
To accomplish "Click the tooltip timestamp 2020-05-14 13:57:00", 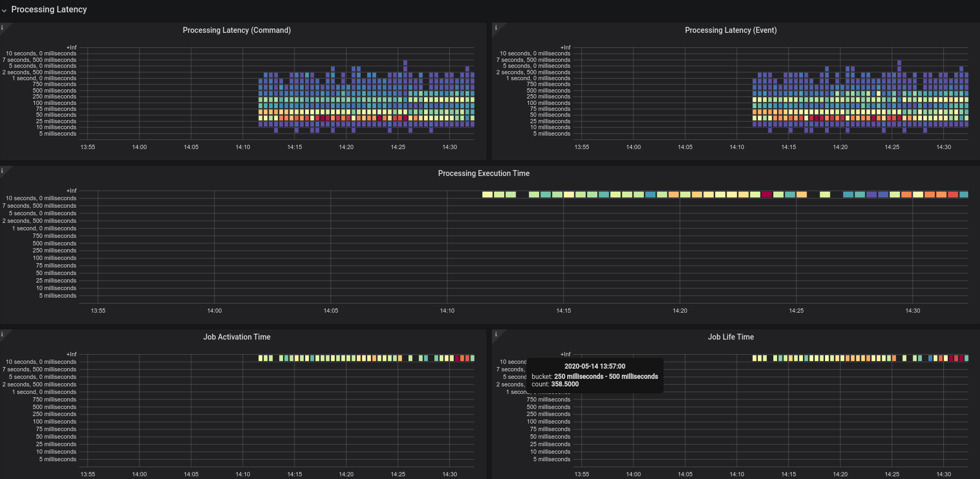I will (x=595, y=366).
